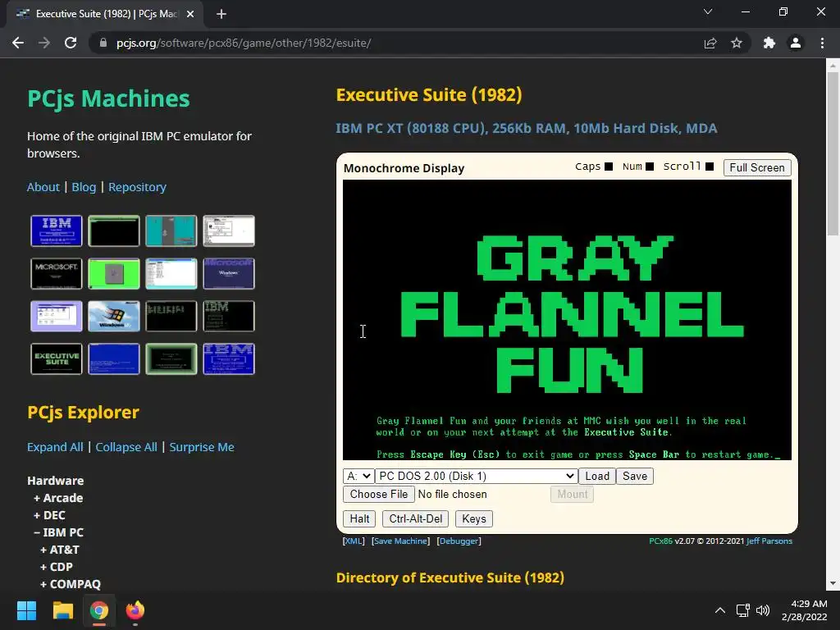Viewport: 840px width, 630px height.
Task: Go back to previous page
Action: point(18,43)
